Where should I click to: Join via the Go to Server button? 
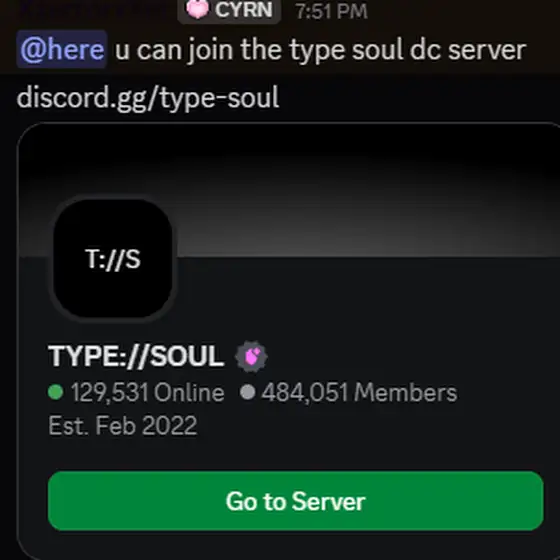pos(296,501)
